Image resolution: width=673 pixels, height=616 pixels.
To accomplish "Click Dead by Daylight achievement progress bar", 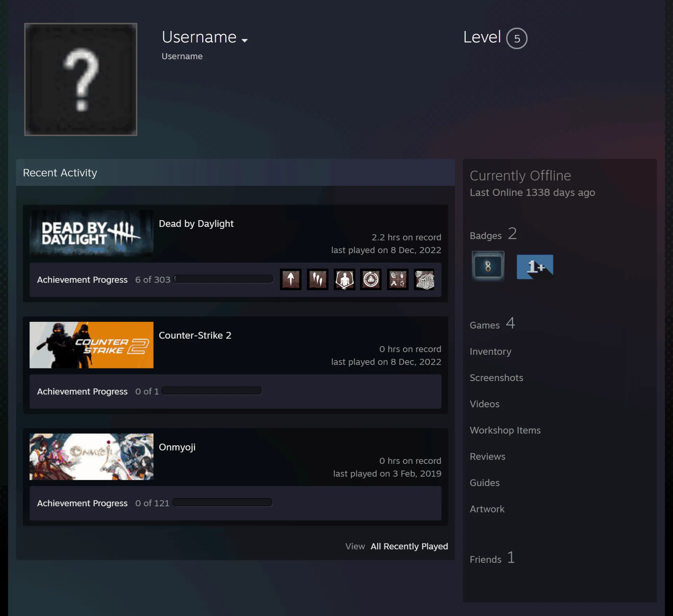I will [x=223, y=279].
